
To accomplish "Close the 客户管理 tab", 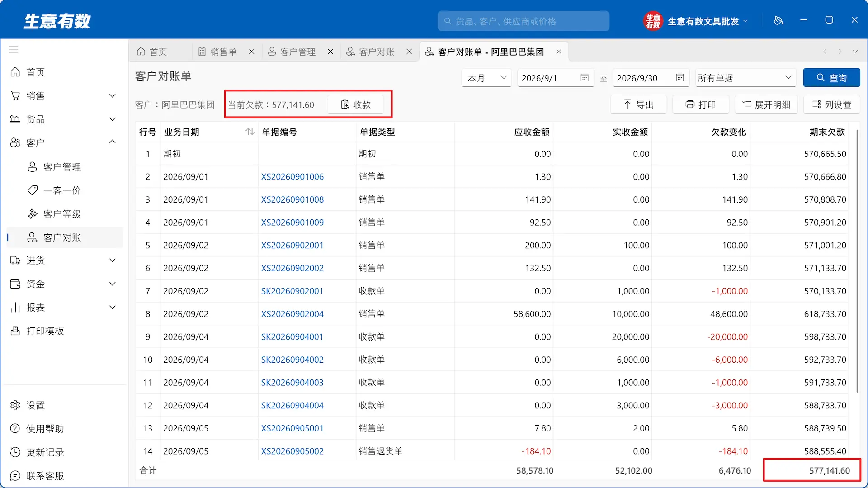I will (330, 52).
